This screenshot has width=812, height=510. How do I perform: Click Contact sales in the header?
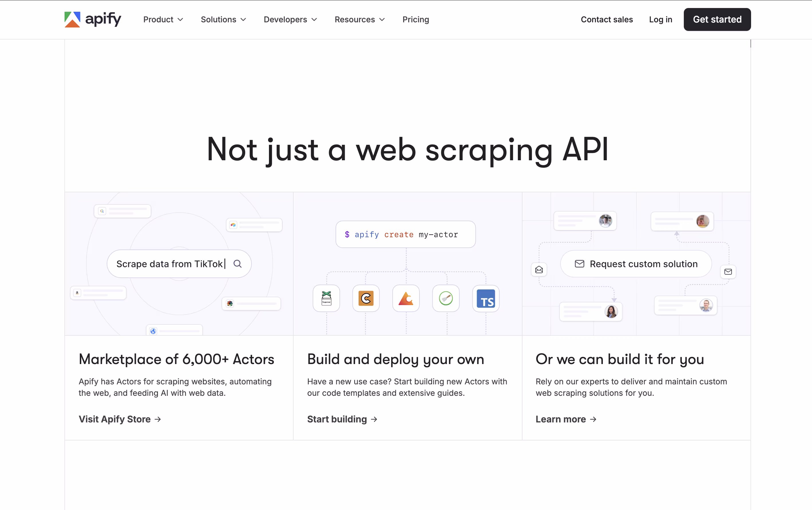click(x=607, y=19)
